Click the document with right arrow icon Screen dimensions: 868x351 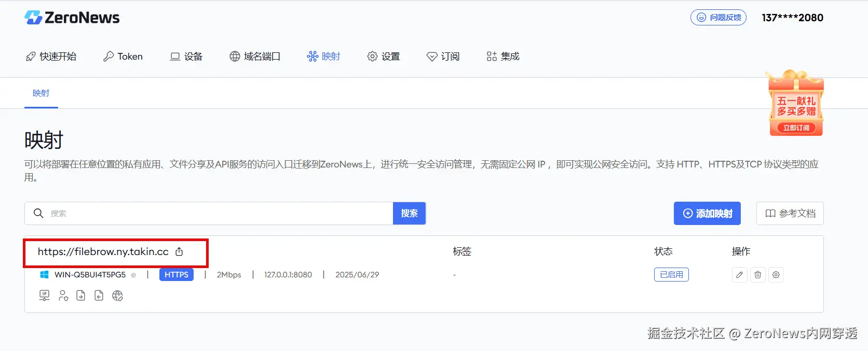81,296
